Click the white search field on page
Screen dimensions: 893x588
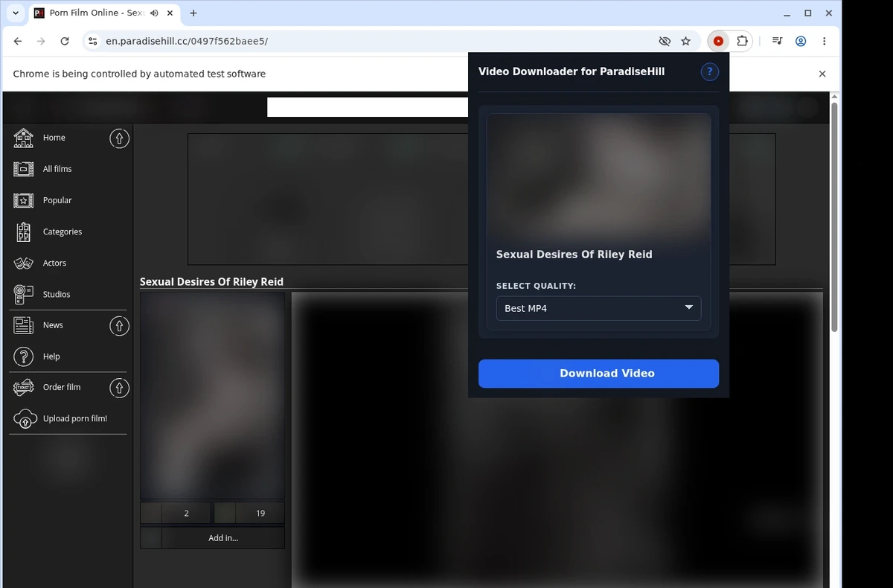[x=368, y=107]
